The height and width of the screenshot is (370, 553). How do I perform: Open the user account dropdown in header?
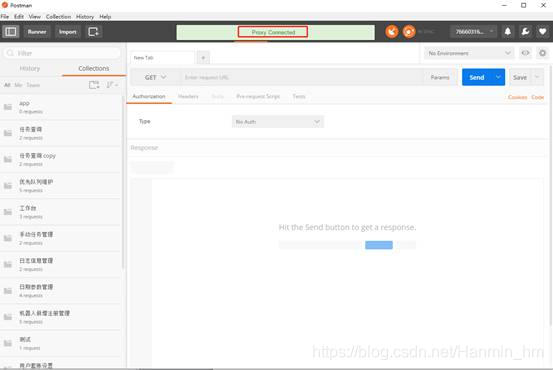473,32
